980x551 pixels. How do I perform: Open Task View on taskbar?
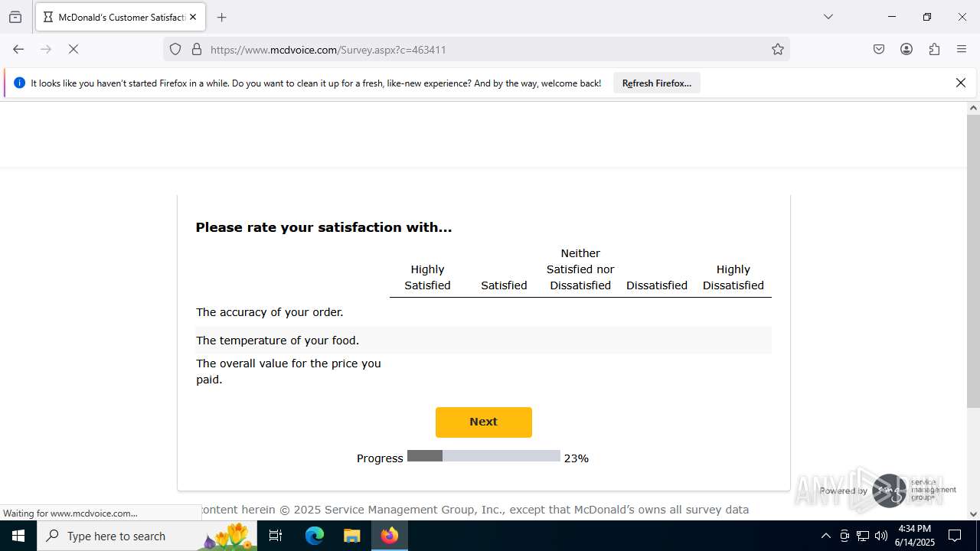276,536
